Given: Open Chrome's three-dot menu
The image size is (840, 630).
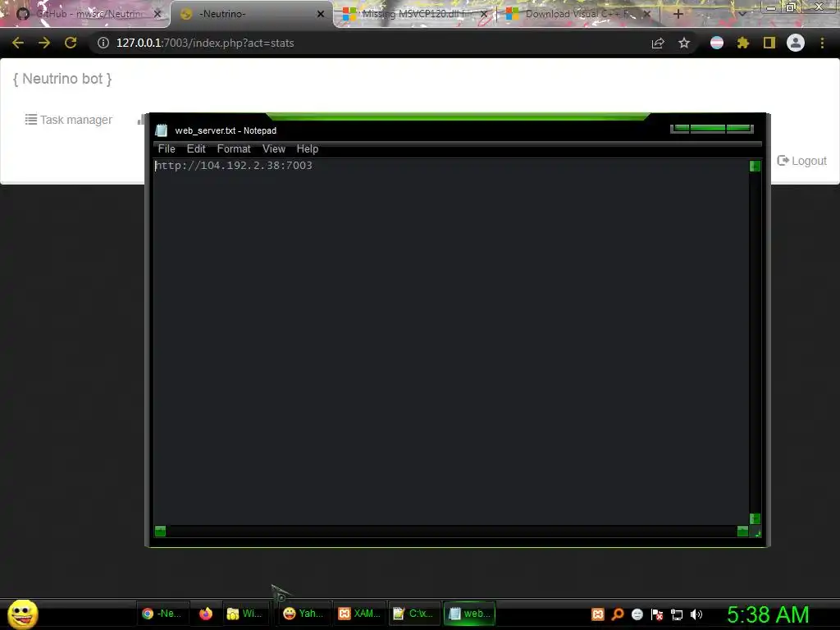Looking at the screenshot, I should tap(822, 43).
